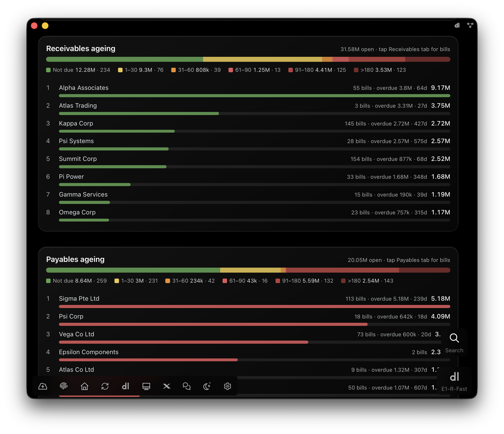Screen dimensions: 504x434
Task: Click the Atlas Trading progress bar
Action: tap(254, 113)
